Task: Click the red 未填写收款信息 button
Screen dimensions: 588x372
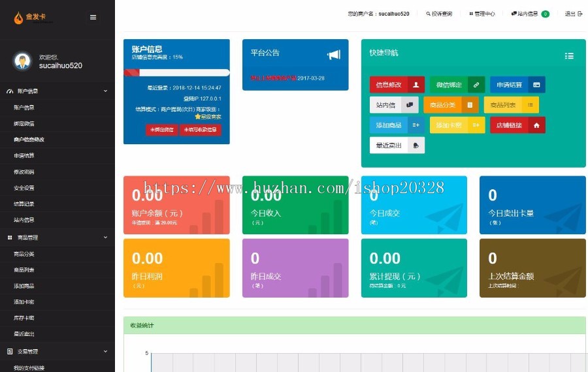Action: pyautogui.click(x=201, y=130)
